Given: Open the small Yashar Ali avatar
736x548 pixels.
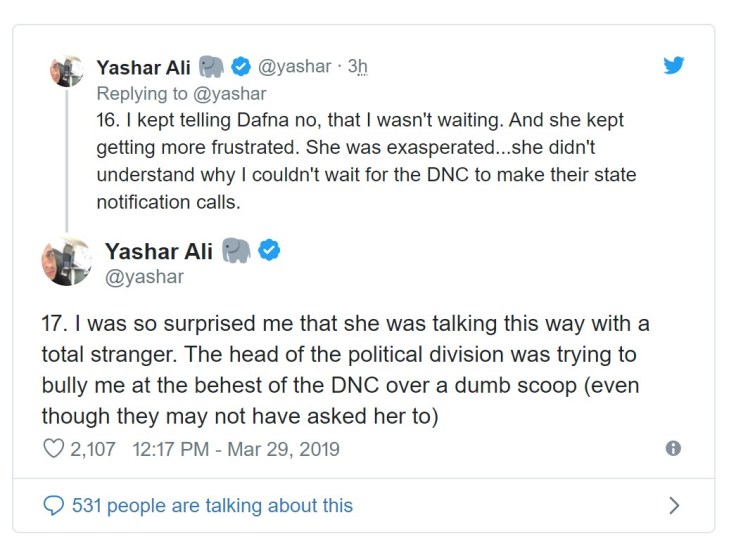Looking at the screenshot, I should click(x=66, y=74).
